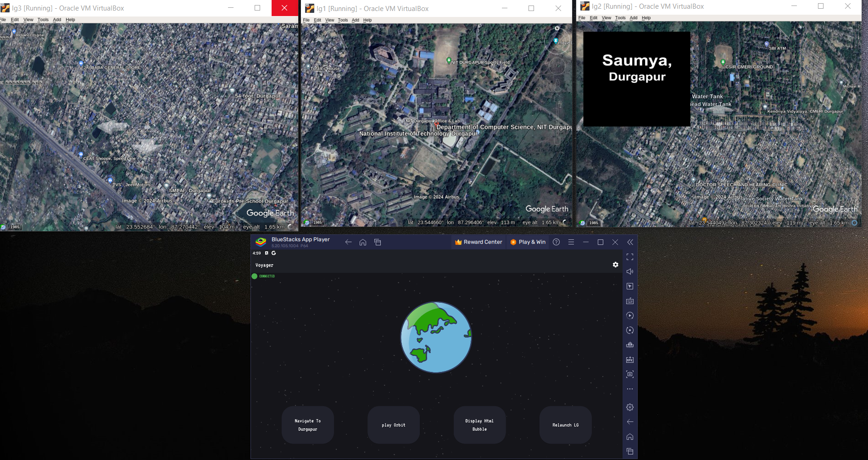This screenshot has width=868, height=460.
Task: Click the home icon in the BlueStacks sidebar
Action: coord(630,437)
